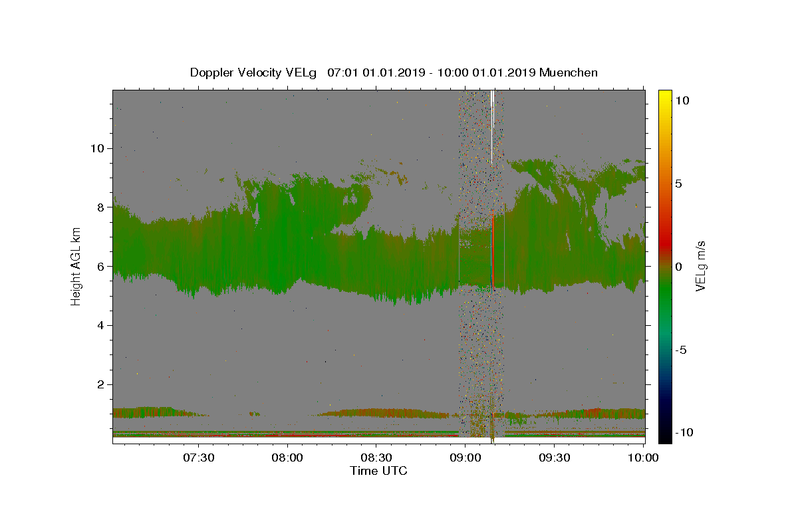Click the end date '10:00 01.01.2019' in title
This screenshot has width=798, height=532.
click(x=485, y=72)
